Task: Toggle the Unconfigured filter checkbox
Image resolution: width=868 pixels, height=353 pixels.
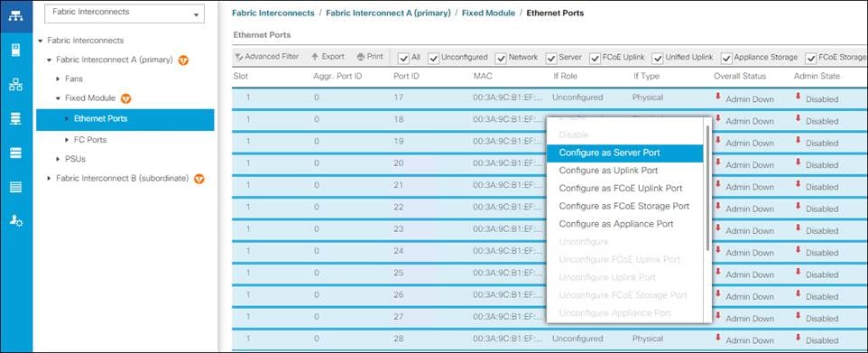Action: pyautogui.click(x=433, y=58)
